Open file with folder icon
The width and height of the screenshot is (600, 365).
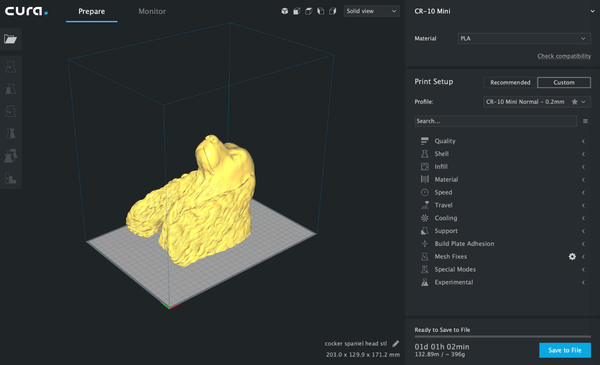tap(10, 39)
